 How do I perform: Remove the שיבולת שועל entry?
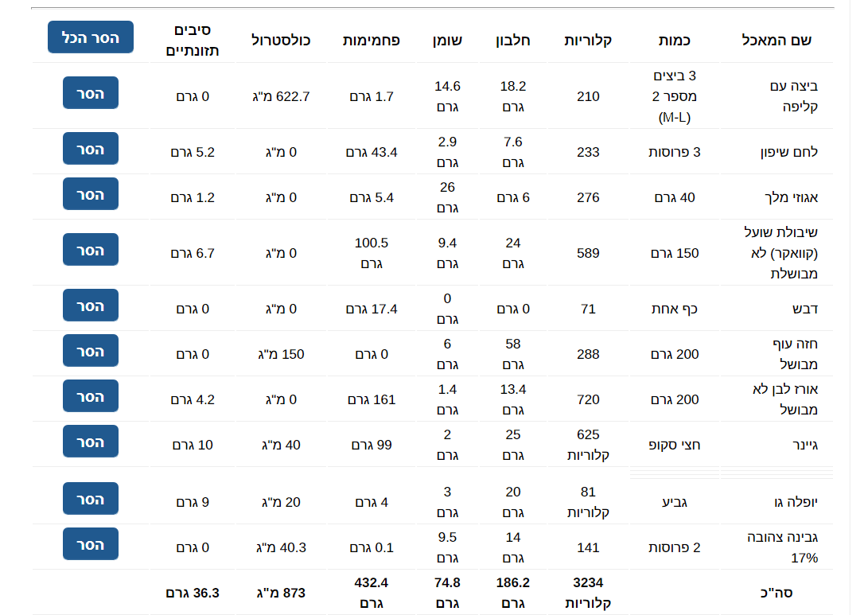(90, 249)
